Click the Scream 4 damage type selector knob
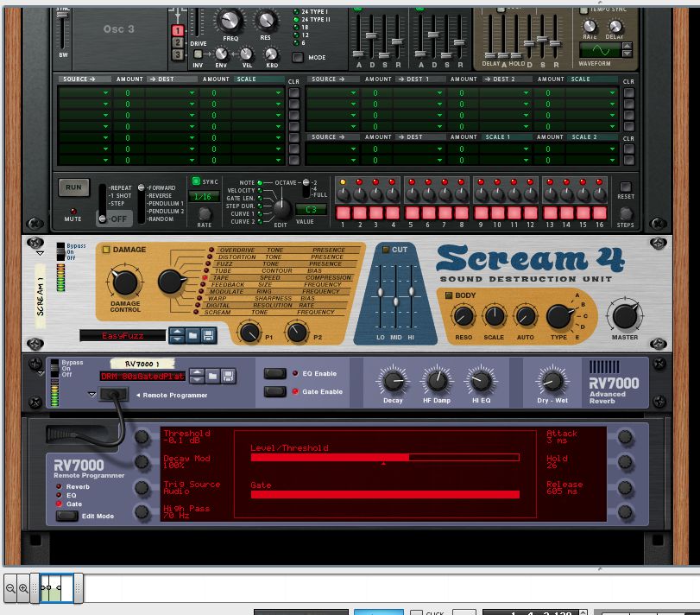This screenshot has height=615, width=700. tap(171, 282)
